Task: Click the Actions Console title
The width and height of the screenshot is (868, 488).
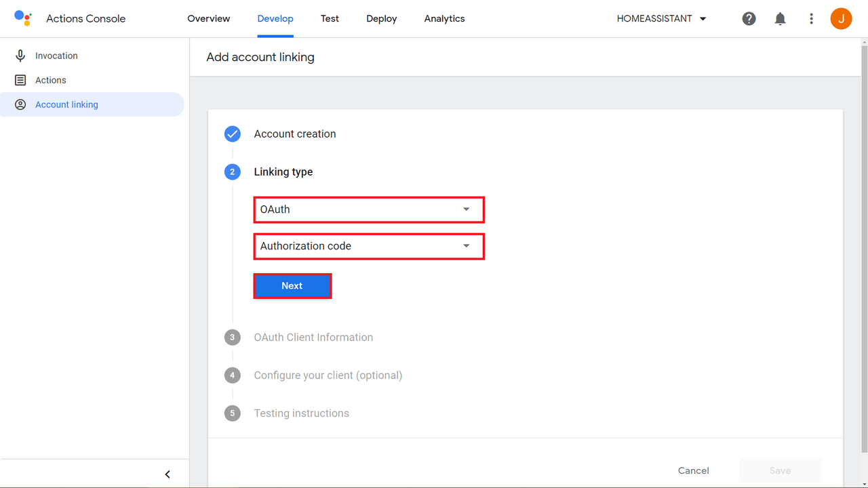Action: click(x=85, y=18)
